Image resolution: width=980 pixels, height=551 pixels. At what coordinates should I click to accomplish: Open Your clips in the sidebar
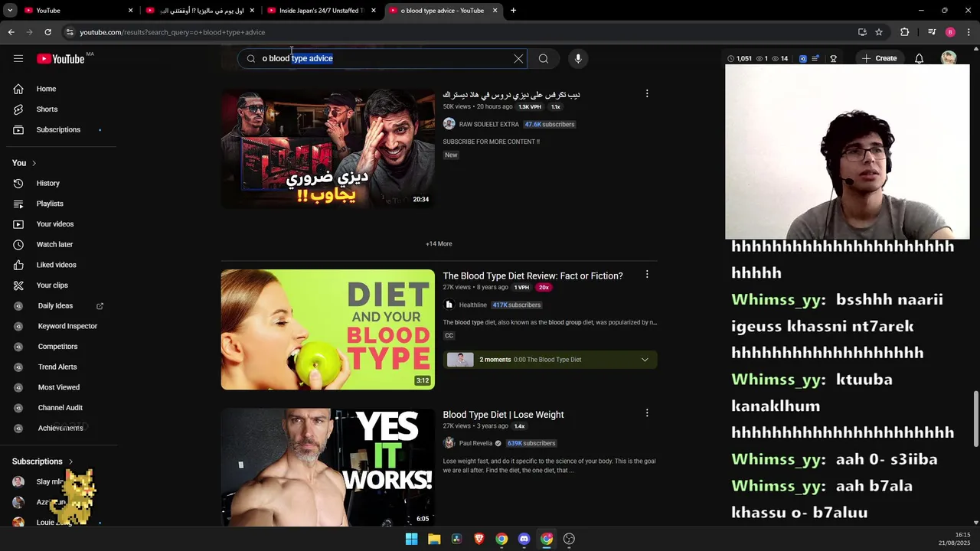(58, 285)
